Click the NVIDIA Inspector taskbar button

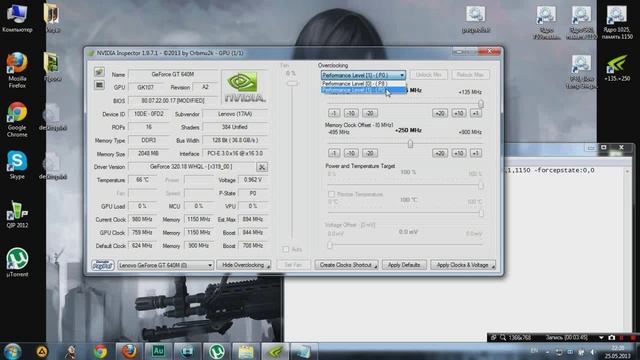275,351
